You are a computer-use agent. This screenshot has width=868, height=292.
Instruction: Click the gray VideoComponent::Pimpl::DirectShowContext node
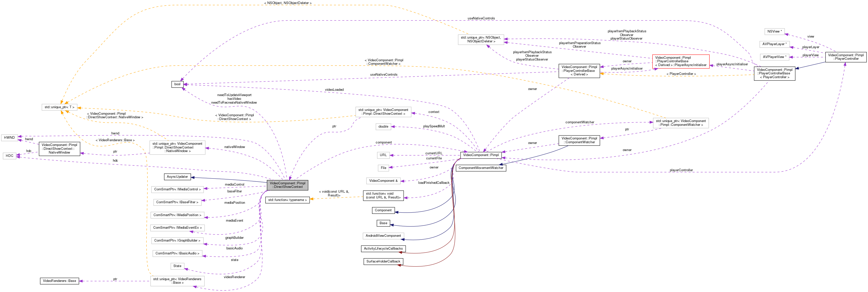coord(287,185)
